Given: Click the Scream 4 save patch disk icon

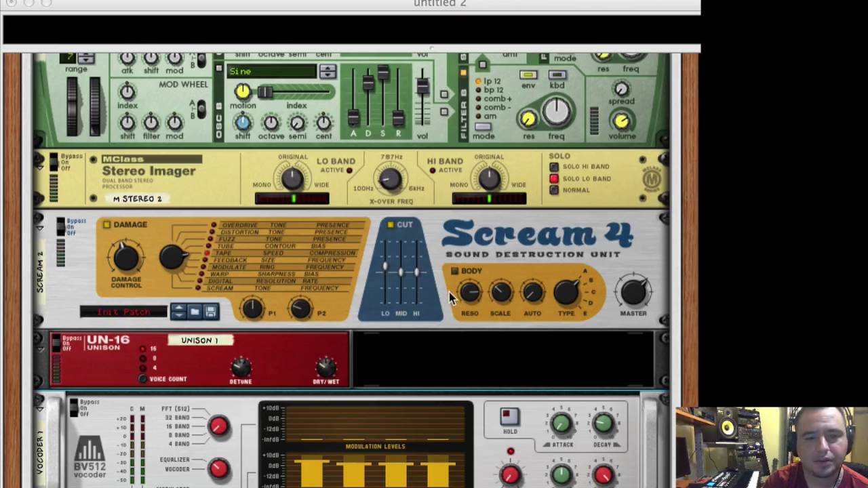Looking at the screenshot, I should (210, 311).
